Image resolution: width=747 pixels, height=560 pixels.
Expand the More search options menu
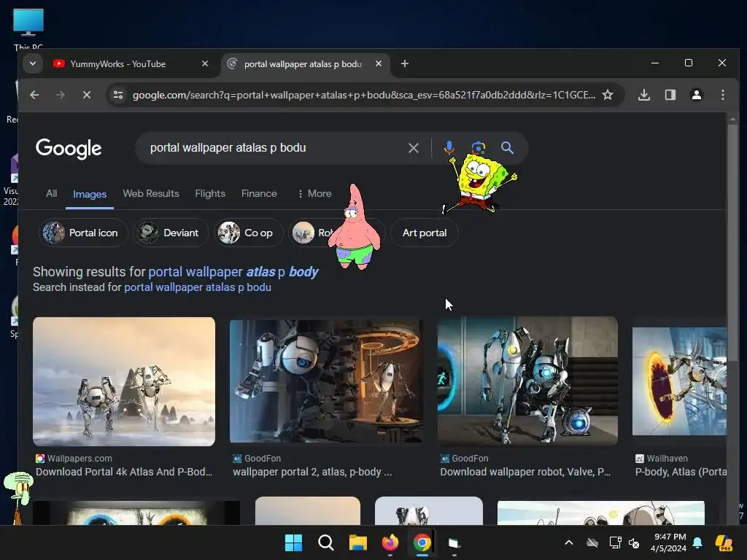[314, 194]
